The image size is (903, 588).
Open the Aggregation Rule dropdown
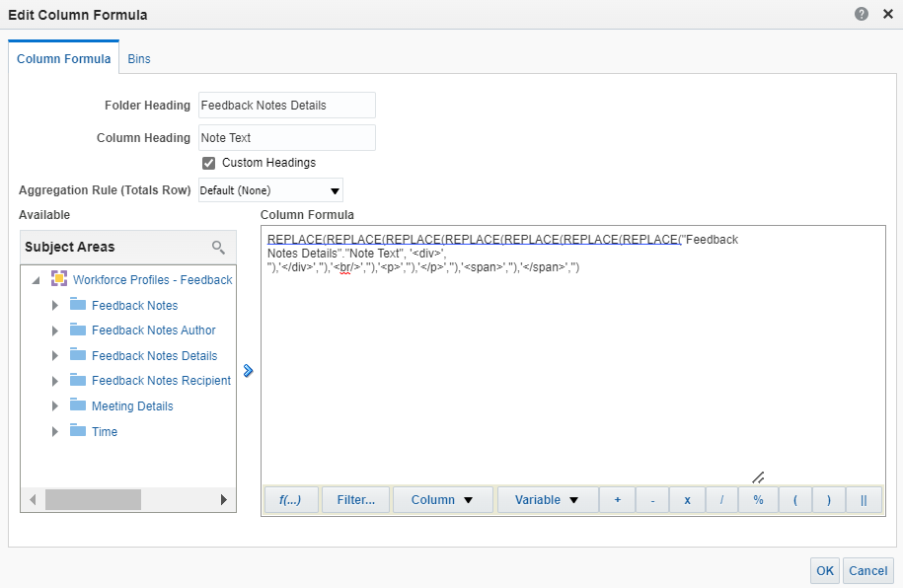[x=334, y=189]
